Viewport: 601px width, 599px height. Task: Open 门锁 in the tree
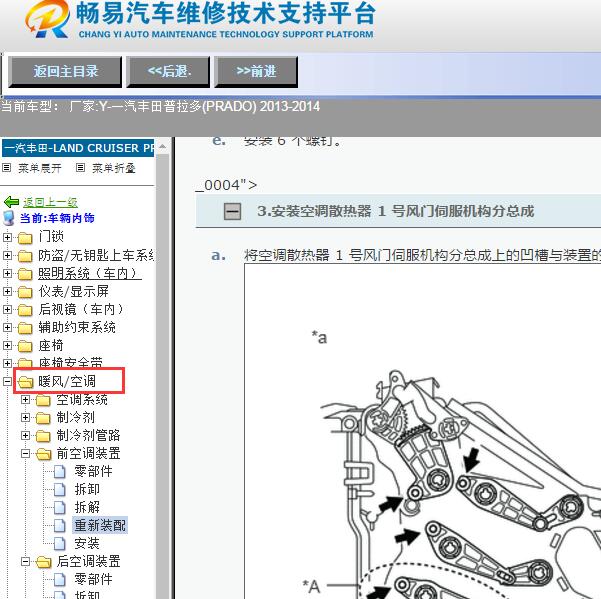point(51,236)
